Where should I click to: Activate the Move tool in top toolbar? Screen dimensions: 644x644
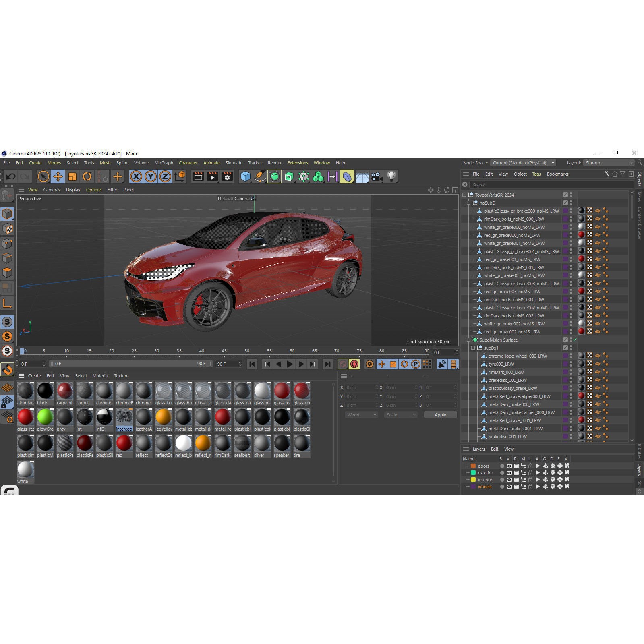tap(58, 176)
